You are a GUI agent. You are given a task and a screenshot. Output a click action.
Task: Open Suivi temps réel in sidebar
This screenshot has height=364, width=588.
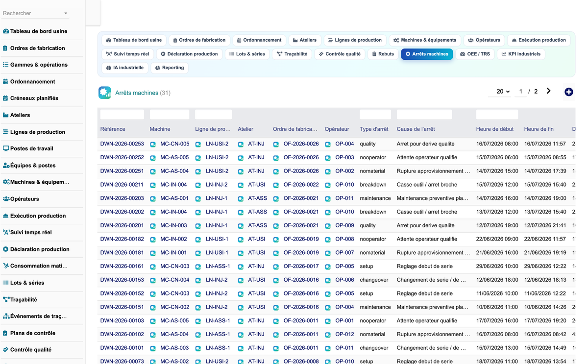click(x=27, y=233)
